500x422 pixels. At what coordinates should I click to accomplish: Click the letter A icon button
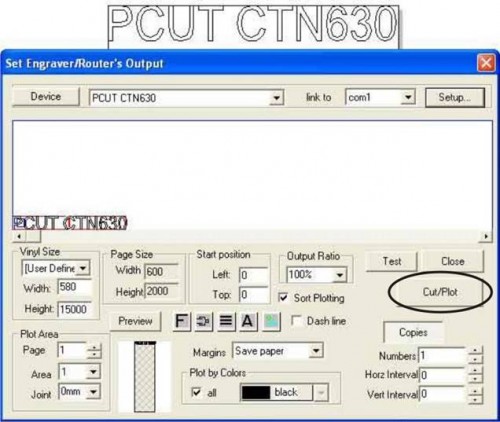[248, 321]
